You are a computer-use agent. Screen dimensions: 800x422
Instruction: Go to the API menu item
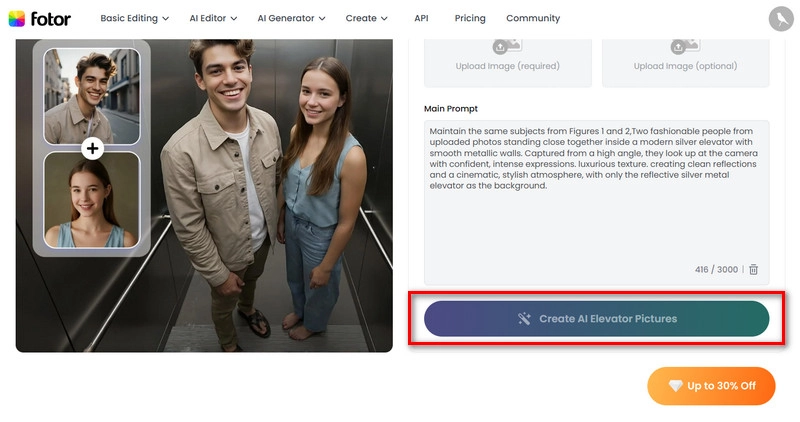pyautogui.click(x=421, y=18)
